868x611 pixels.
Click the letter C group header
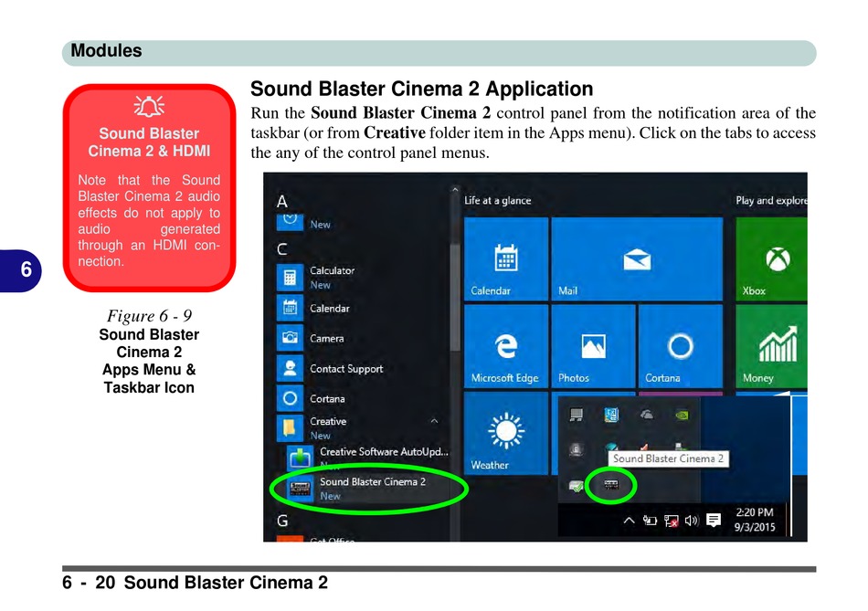pos(281,249)
